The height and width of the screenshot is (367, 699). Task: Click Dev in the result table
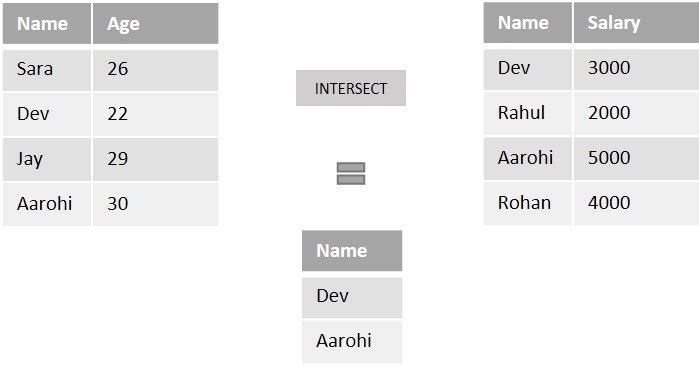click(352, 297)
